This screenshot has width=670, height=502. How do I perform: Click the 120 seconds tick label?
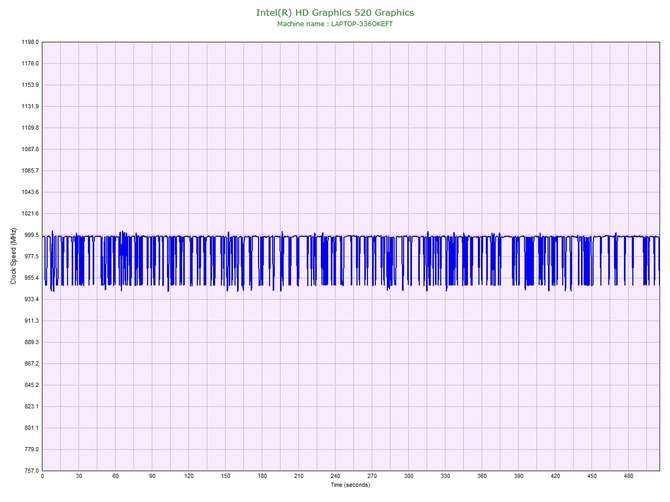click(x=189, y=476)
